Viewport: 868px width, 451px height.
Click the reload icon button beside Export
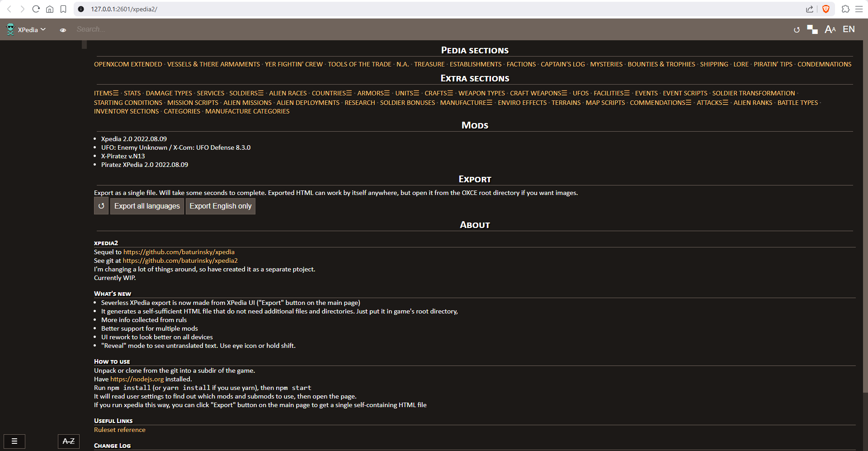coord(101,206)
